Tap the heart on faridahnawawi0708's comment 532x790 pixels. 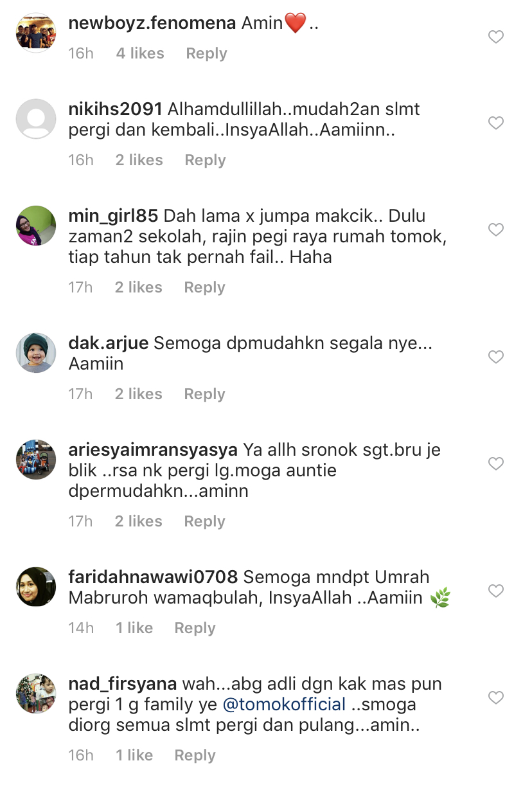[495, 591]
